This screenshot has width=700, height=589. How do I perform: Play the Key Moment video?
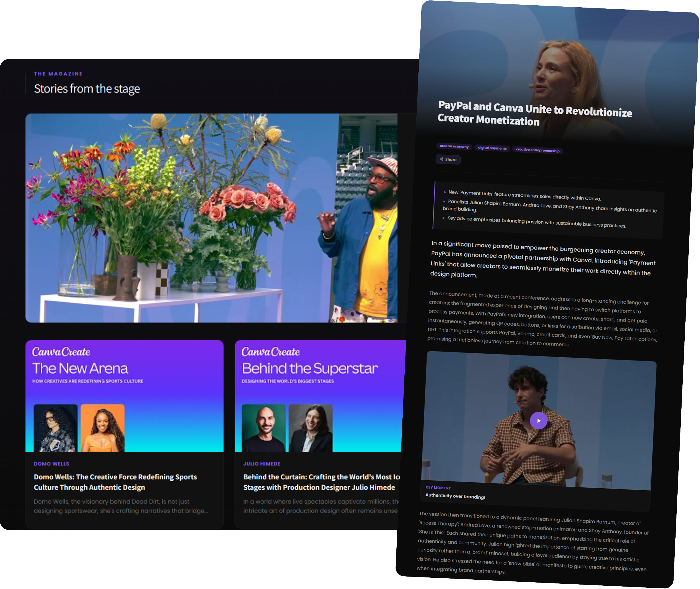[x=538, y=421]
